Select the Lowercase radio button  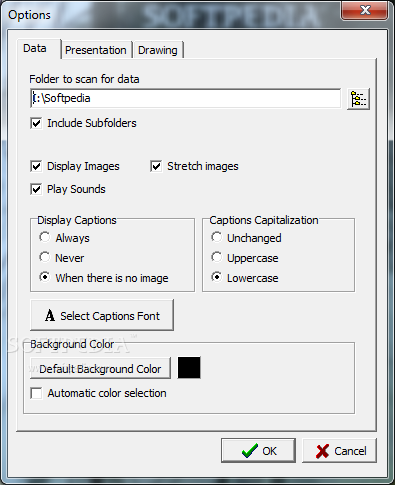[x=217, y=277]
